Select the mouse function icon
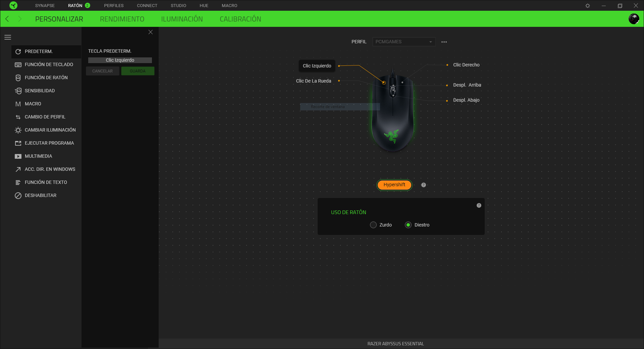 point(18,78)
